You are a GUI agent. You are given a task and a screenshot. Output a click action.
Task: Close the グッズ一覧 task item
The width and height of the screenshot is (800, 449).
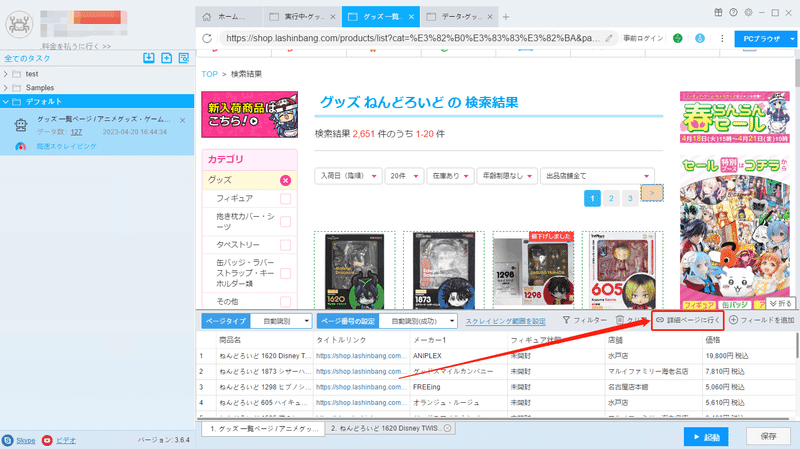(183, 120)
